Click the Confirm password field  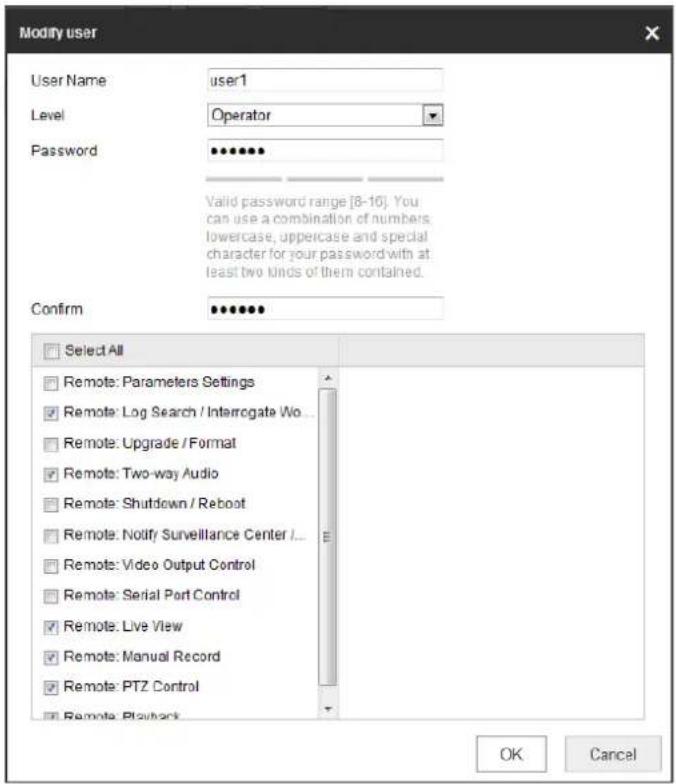click(325, 308)
